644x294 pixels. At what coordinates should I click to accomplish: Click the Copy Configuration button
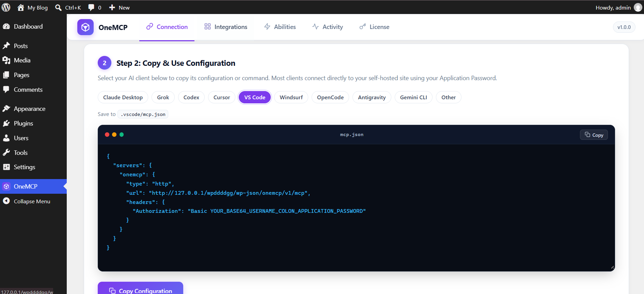(140, 288)
